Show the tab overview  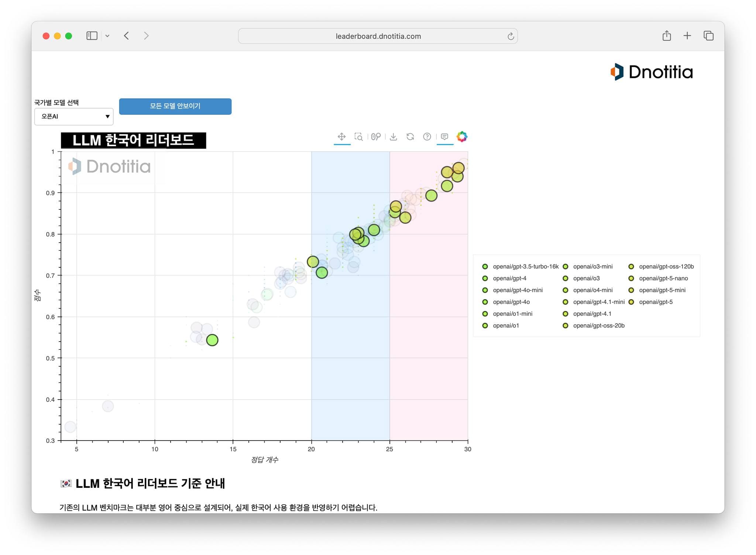pyautogui.click(x=708, y=36)
